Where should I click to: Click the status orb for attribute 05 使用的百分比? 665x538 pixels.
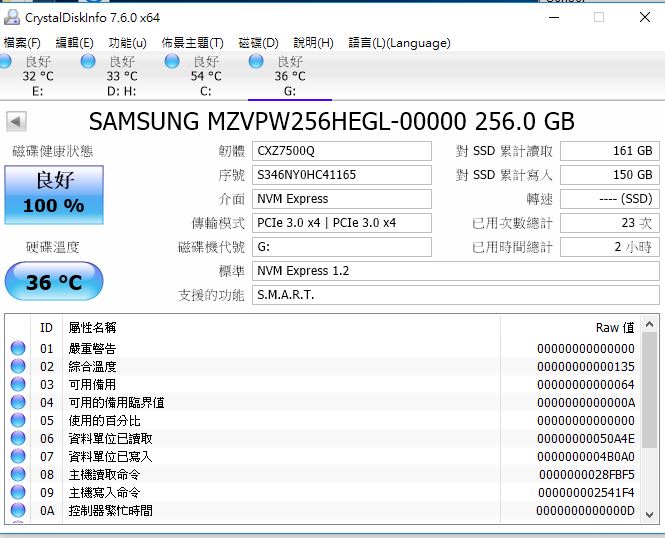click(x=18, y=420)
